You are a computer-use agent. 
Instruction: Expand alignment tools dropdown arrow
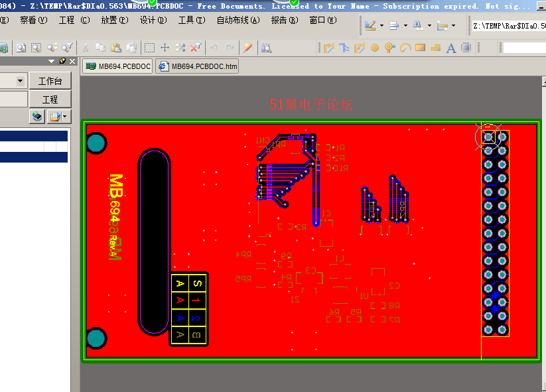pos(405,25)
